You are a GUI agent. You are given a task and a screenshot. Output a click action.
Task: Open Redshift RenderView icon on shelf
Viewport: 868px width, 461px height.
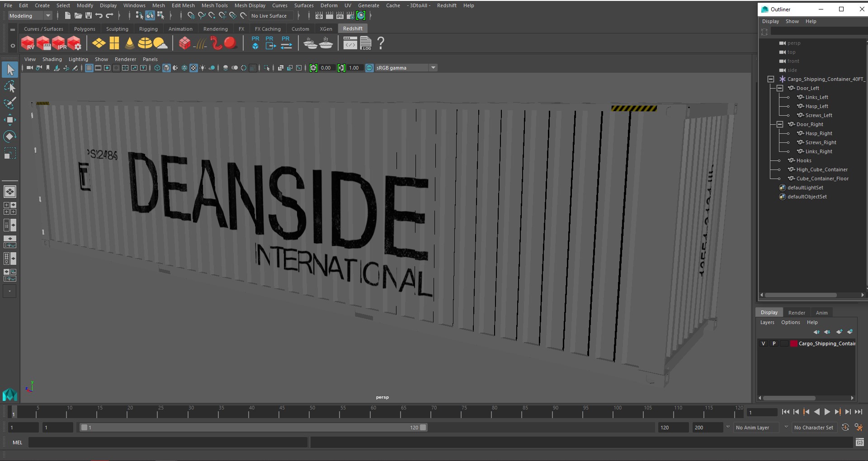tap(28, 43)
